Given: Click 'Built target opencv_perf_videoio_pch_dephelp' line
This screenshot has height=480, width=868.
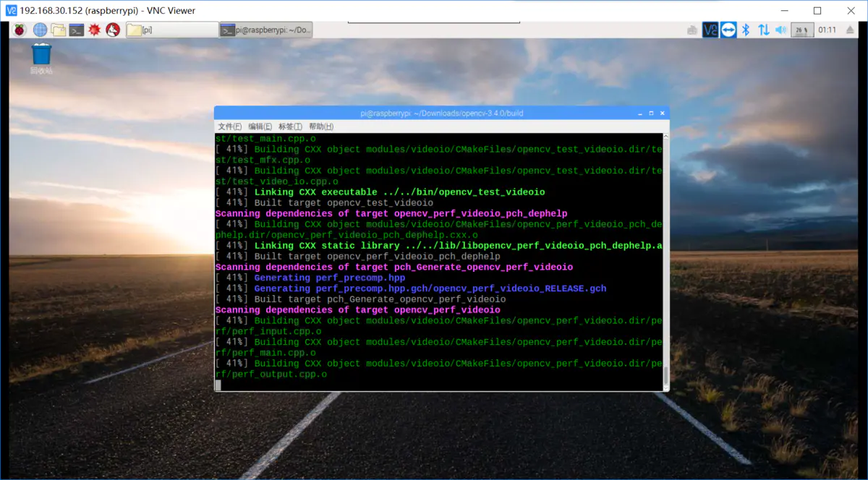Looking at the screenshot, I should [x=357, y=257].
